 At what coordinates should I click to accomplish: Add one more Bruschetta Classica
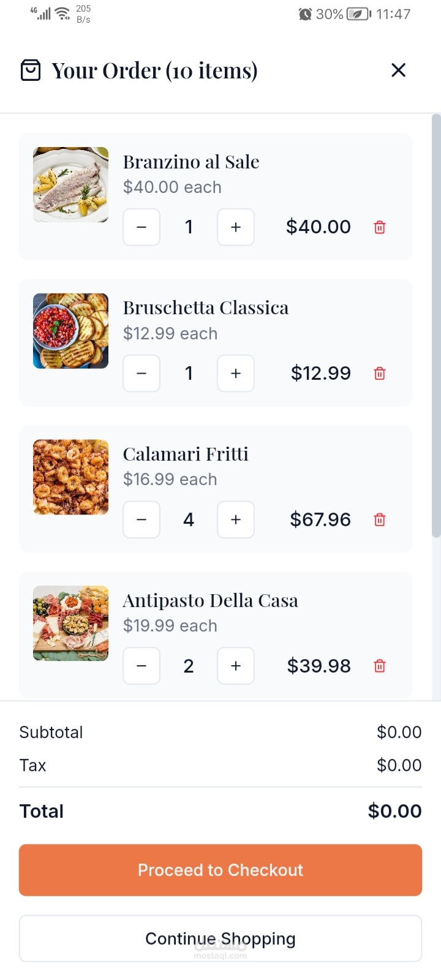click(236, 373)
